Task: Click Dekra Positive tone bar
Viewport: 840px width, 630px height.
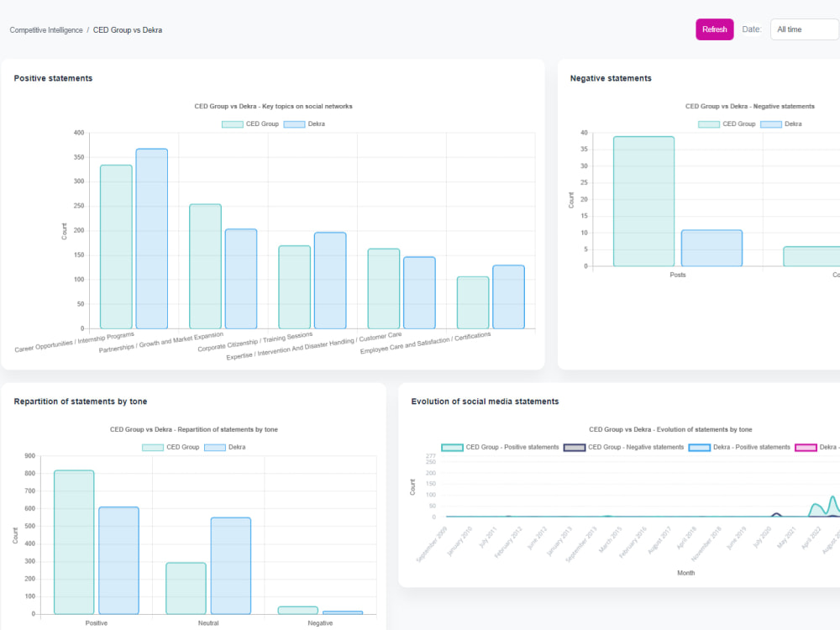Action: 119,560
